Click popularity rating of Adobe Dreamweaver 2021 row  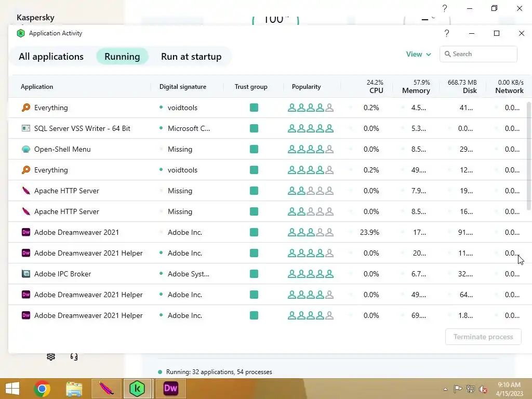pyautogui.click(x=311, y=232)
